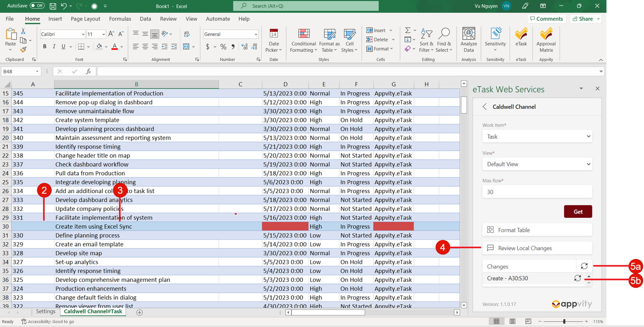Expand the View dropdown set to Default View
The image size is (644, 327).
tap(537, 164)
